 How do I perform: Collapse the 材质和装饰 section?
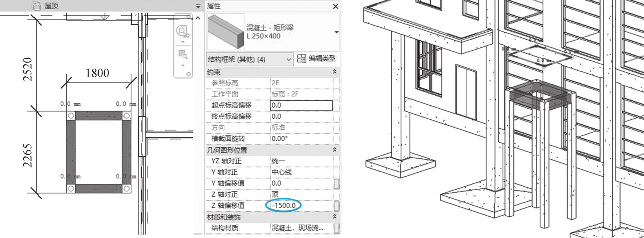335,217
